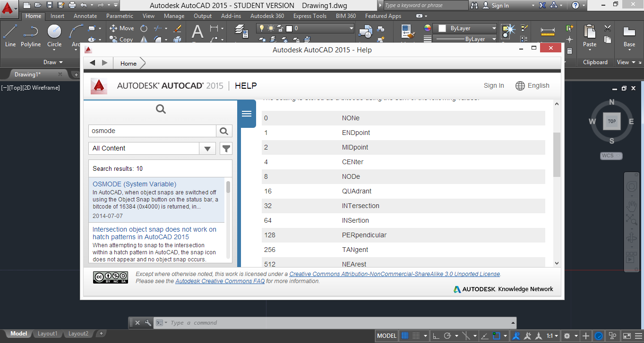Click the Autodesk Exchange X icon
644x343 pixels.
click(x=542, y=5)
